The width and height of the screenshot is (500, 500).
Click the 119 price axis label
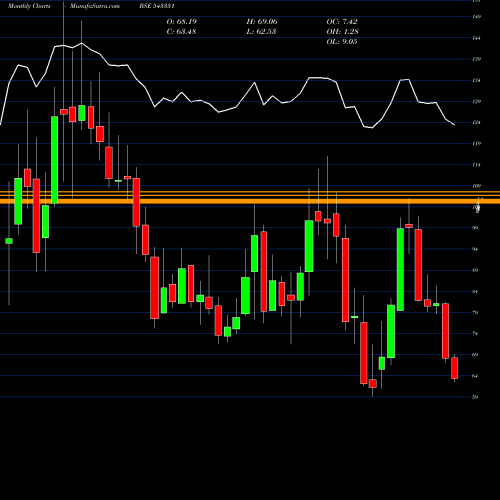(x=477, y=144)
